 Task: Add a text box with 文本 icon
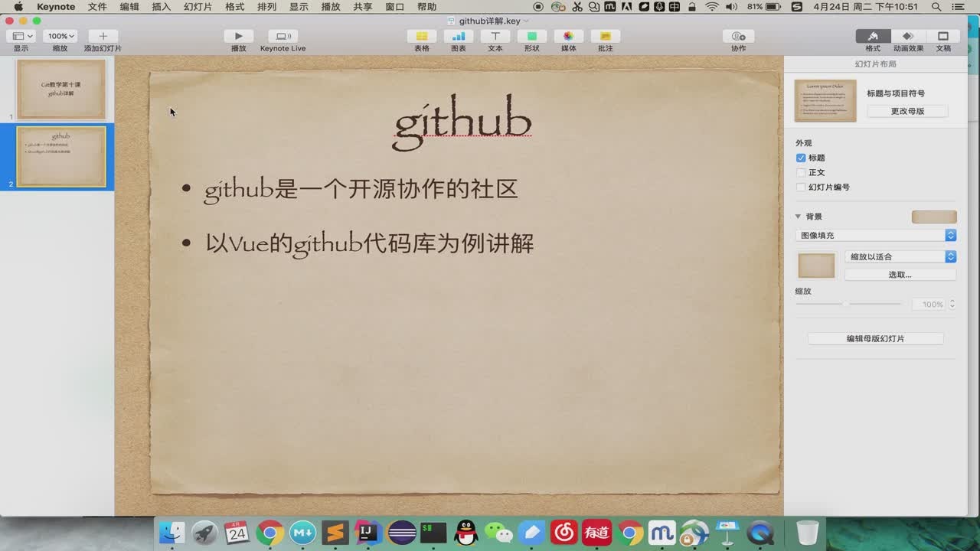tap(495, 36)
